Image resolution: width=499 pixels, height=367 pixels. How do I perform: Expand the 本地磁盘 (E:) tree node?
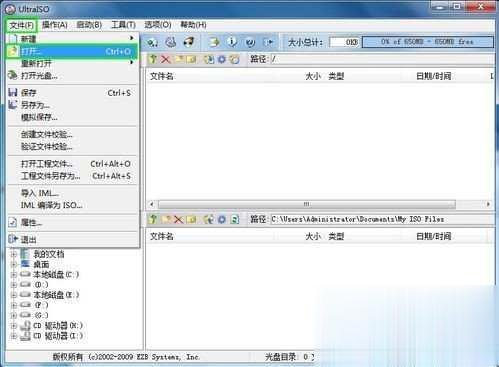tap(14, 295)
